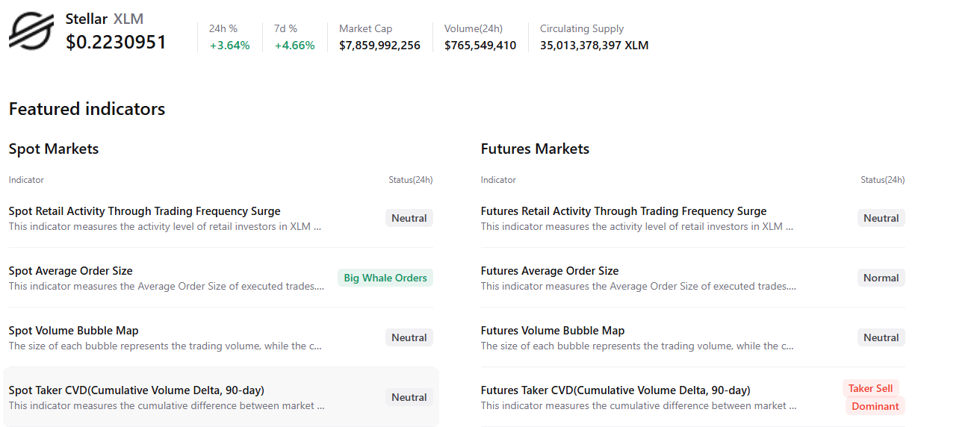The image size is (980, 427).
Task: Click the Volume(24h) $765,549,410 value
Action: point(480,46)
